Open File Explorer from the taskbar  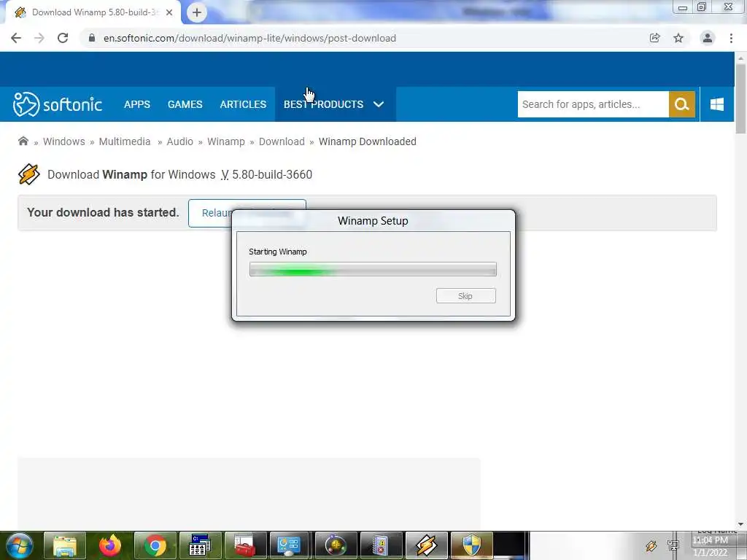coord(65,545)
